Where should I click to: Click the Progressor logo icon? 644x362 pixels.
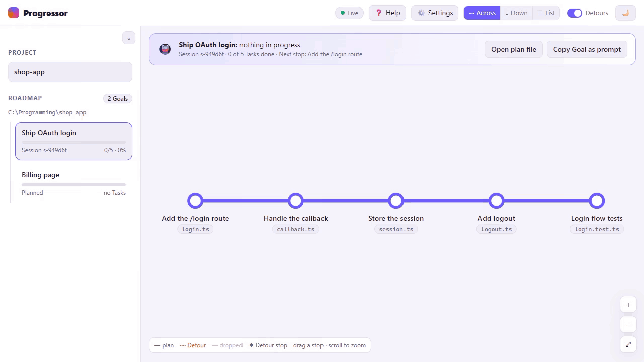point(14,13)
